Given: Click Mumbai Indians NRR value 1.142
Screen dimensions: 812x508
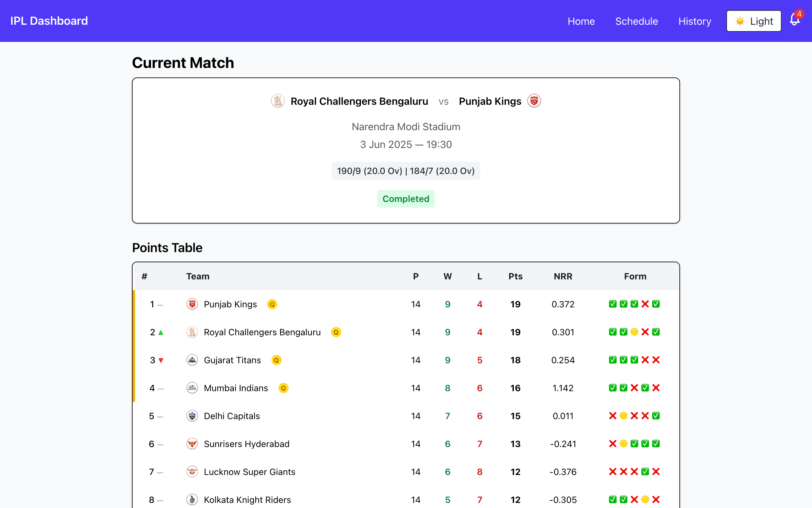Looking at the screenshot, I should 563,388.
